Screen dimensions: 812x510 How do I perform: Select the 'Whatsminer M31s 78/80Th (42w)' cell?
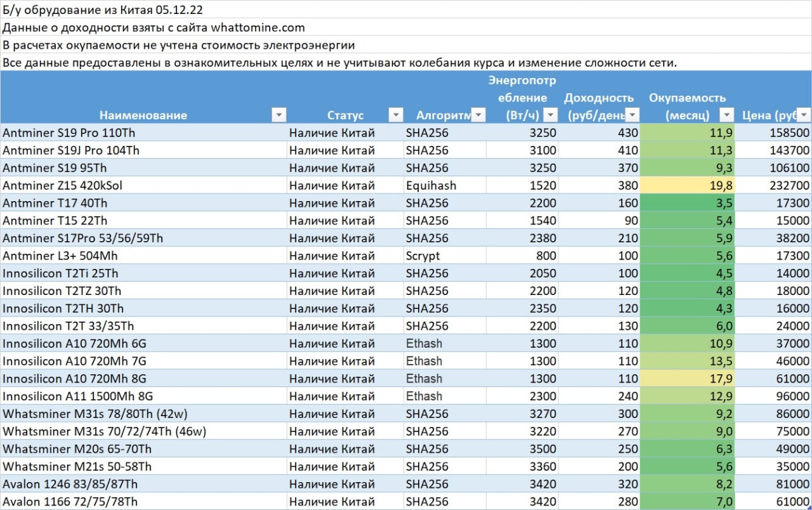tap(143, 414)
